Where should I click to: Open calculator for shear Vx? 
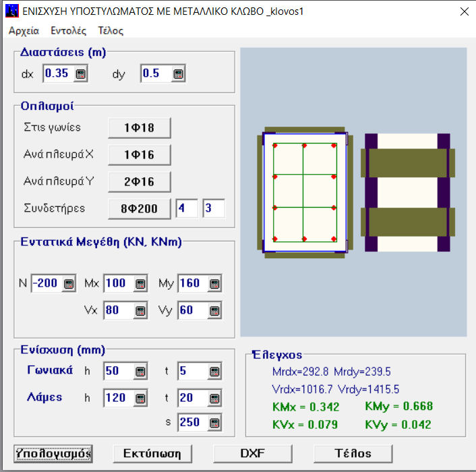[x=140, y=311]
